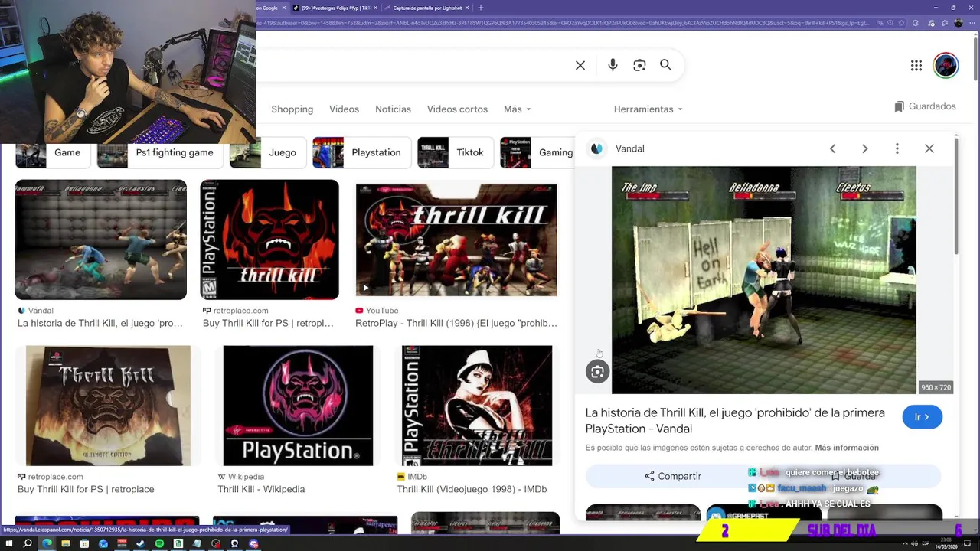This screenshot has width=980, height=551.
Task: Open the preview panel three-dot menu
Action: [897, 148]
